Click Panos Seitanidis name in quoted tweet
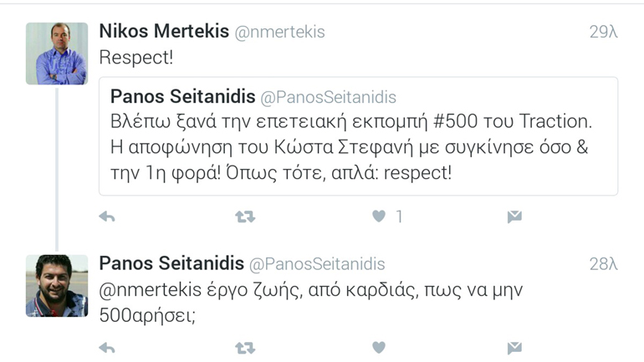644x362 pixels. coord(181,96)
